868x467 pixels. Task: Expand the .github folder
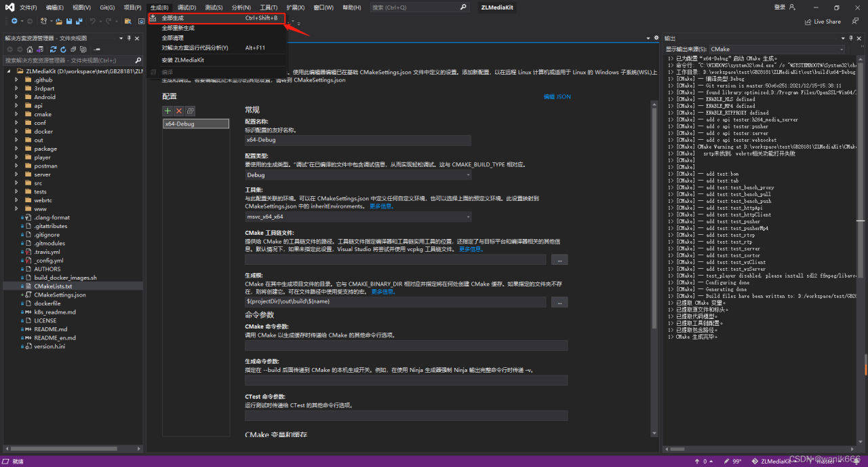point(17,79)
